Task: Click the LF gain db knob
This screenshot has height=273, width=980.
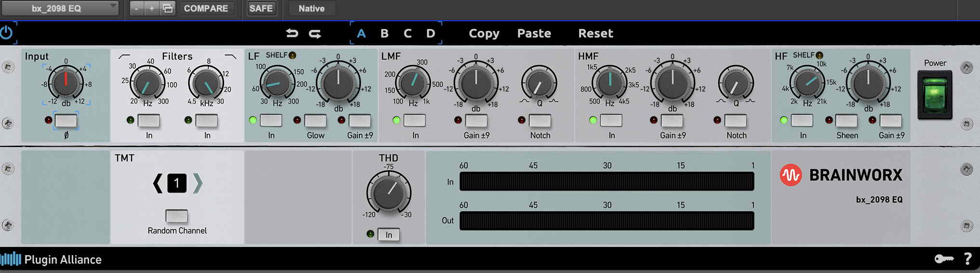Action: [x=338, y=82]
